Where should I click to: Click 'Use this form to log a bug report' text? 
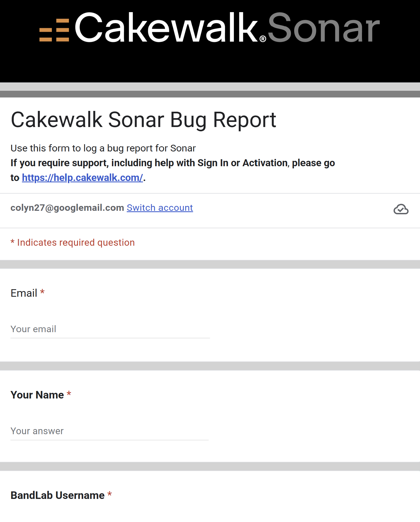tap(103, 148)
